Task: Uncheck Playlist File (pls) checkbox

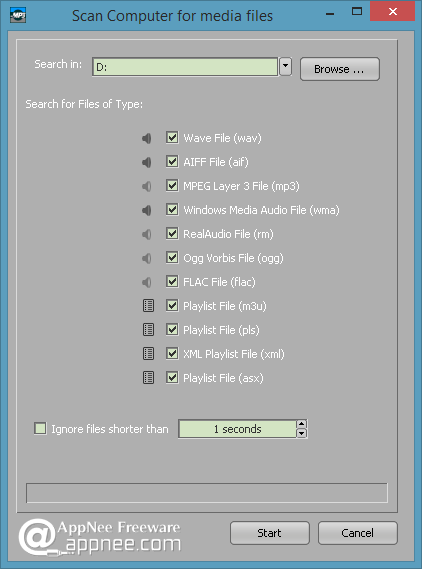Action: click(172, 329)
